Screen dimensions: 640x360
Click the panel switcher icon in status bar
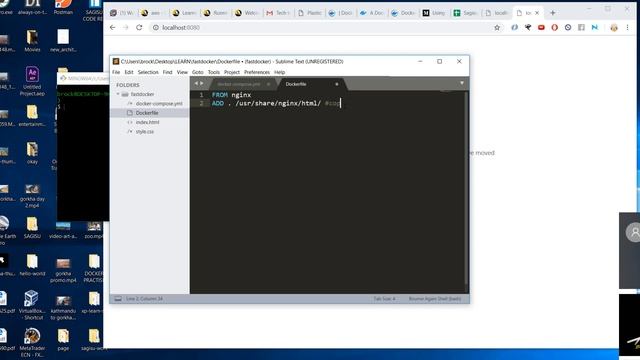click(118, 299)
